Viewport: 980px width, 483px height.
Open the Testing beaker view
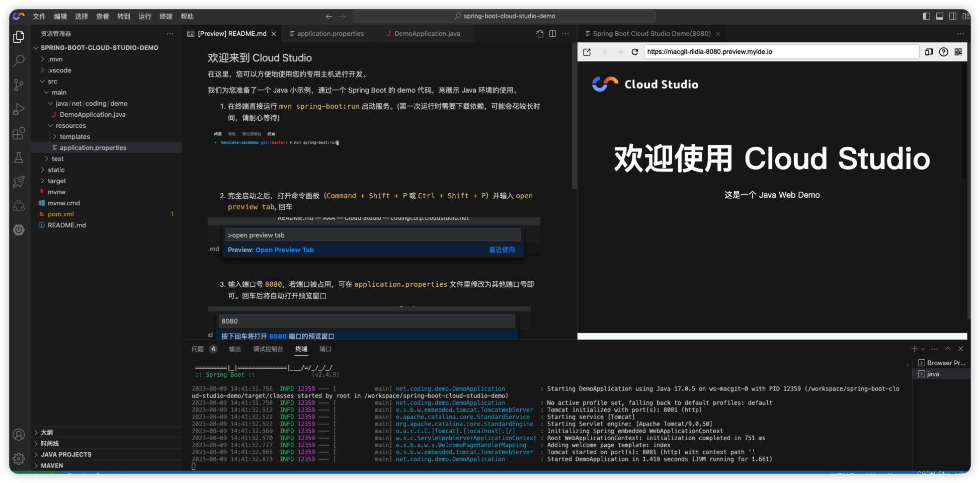[19, 157]
